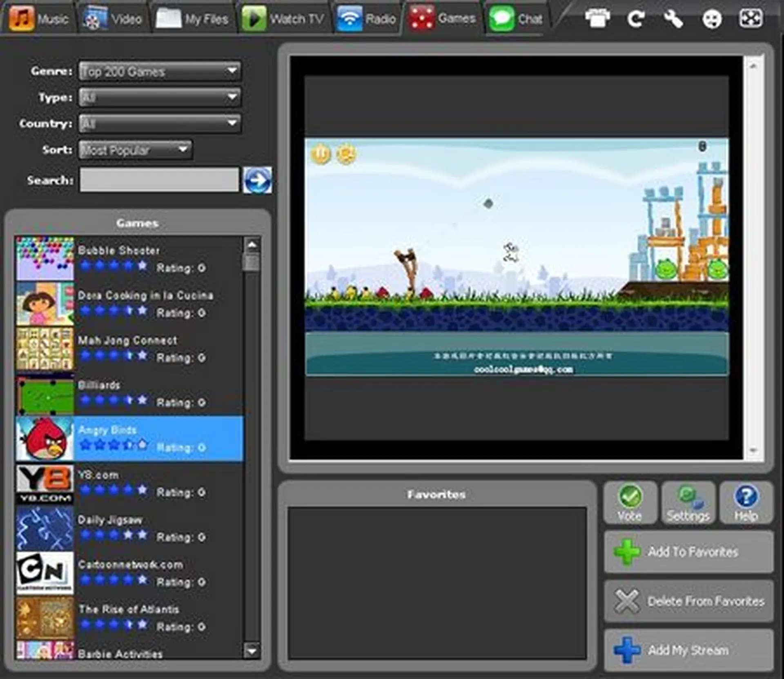Select the Y8.com logo thumbnail
Image resolution: width=784 pixels, height=679 pixels.
click(45, 484)
